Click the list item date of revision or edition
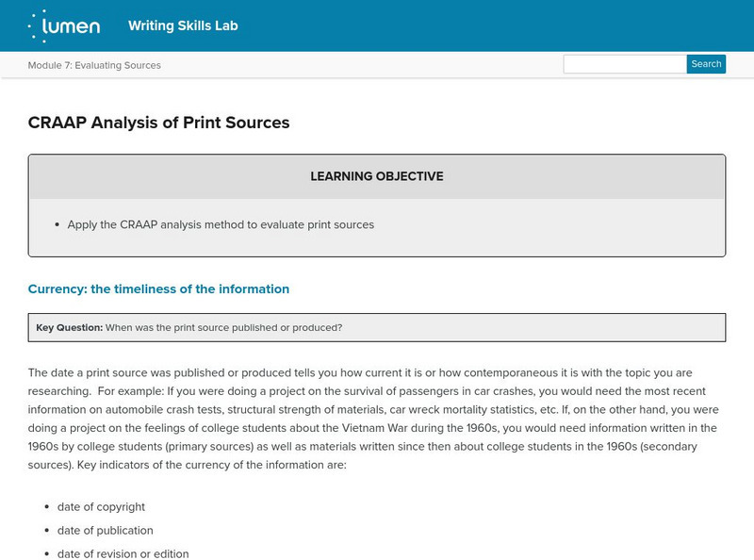Image resolution: width=754 pixels, height=560 pixels. coord(123,553)
